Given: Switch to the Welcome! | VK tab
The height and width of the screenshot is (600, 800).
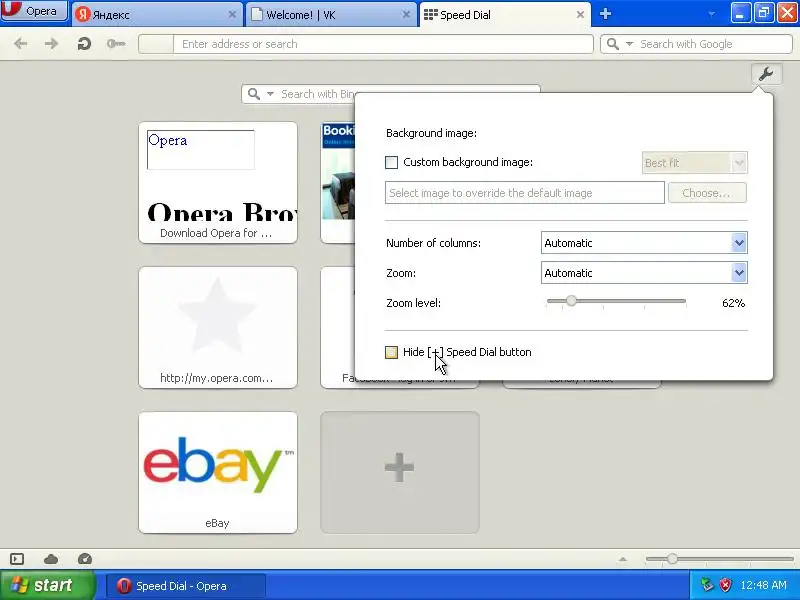Looking at the screenshot, I should tap(331, 14).
